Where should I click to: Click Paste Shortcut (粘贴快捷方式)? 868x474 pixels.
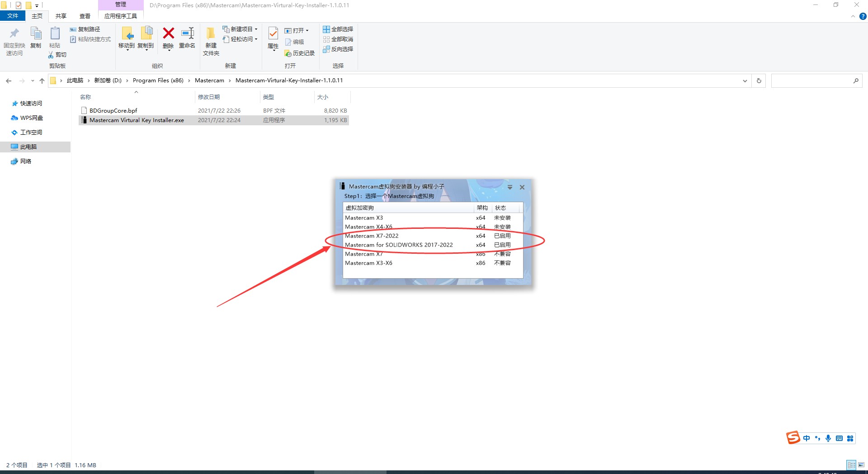click(x=90, y=39)
